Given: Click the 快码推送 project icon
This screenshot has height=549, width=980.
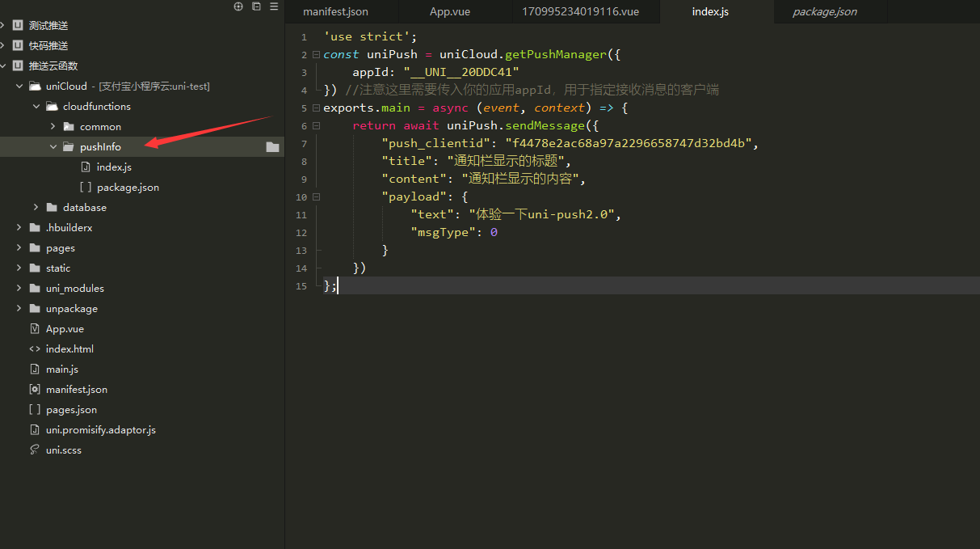Looking at the screenshot, I should coord(17,46).
